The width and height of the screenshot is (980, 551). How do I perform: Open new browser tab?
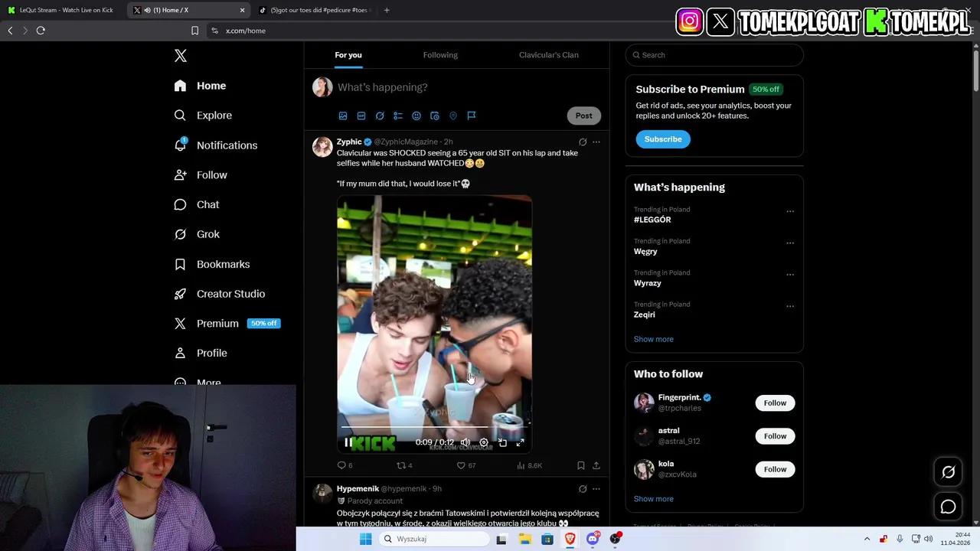(x=387, y=10)
